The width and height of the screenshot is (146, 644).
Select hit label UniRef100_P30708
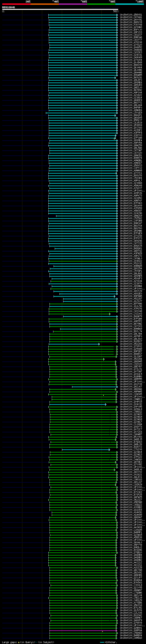(x=131, y=25)
